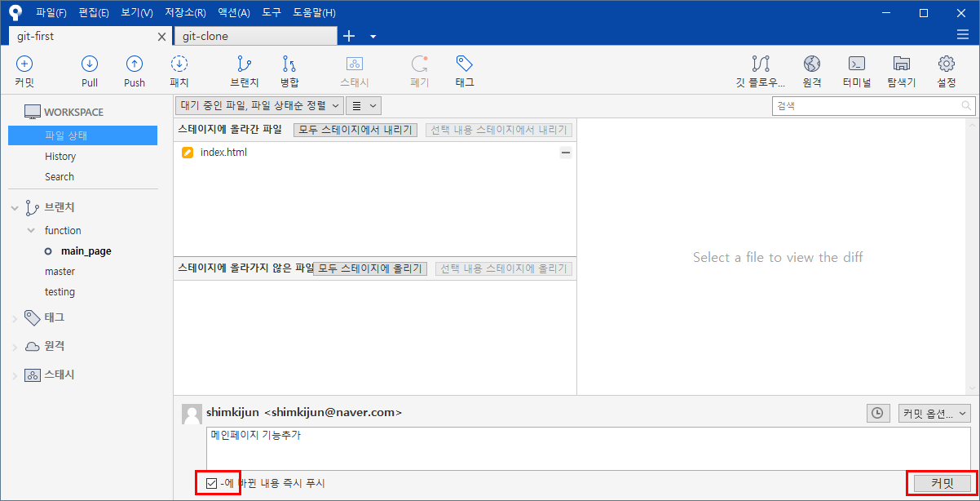
Task: Click the diff pane scroll up arrow
Action: (x=972, y=125)
